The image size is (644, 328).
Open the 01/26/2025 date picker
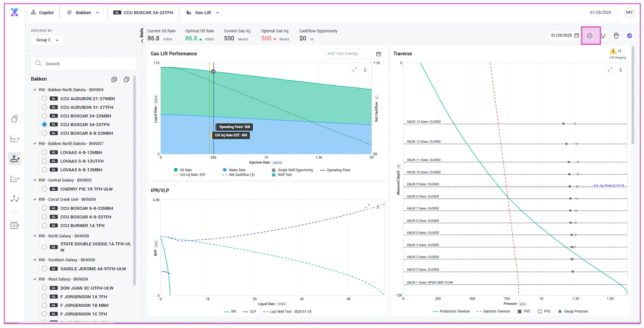click(565, 36)
